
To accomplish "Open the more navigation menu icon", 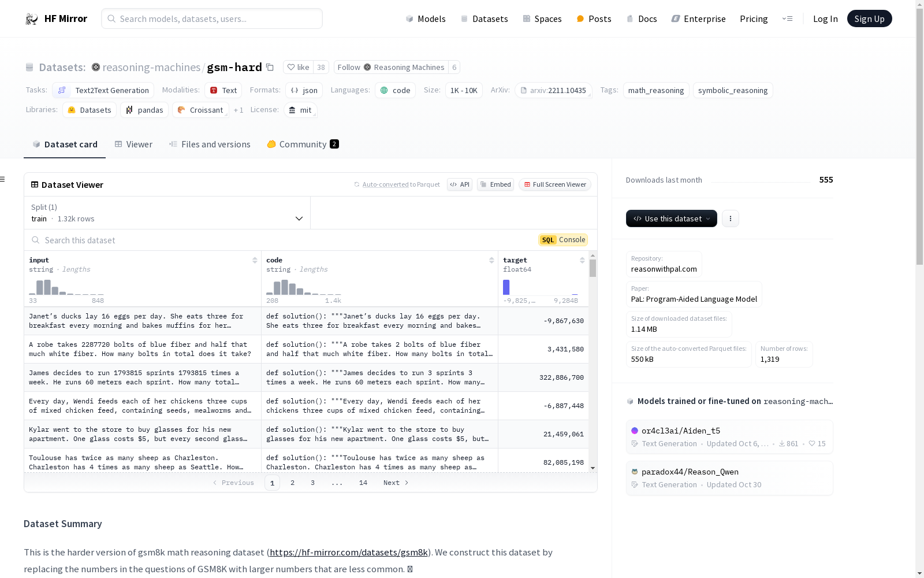I will [x=787, y=18].
